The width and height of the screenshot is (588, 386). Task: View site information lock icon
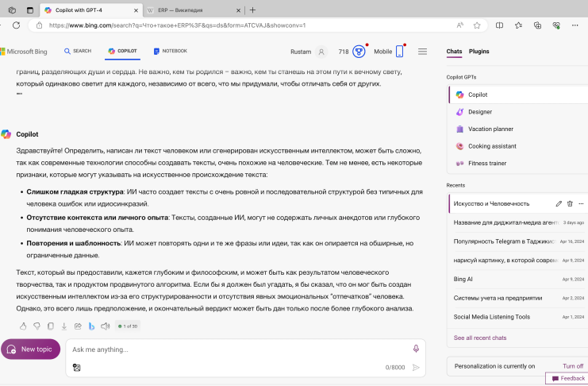pyautogui.click(x=39, y=25)
